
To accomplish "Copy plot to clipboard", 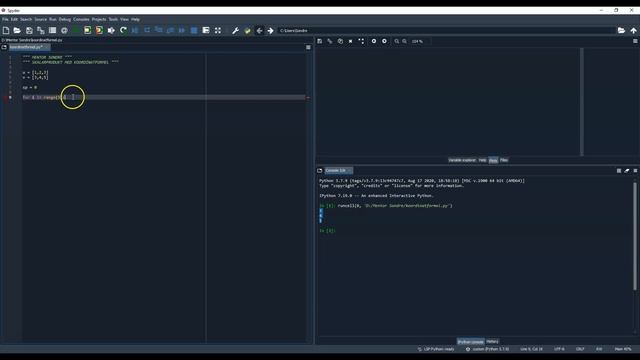I will point(340,41).
